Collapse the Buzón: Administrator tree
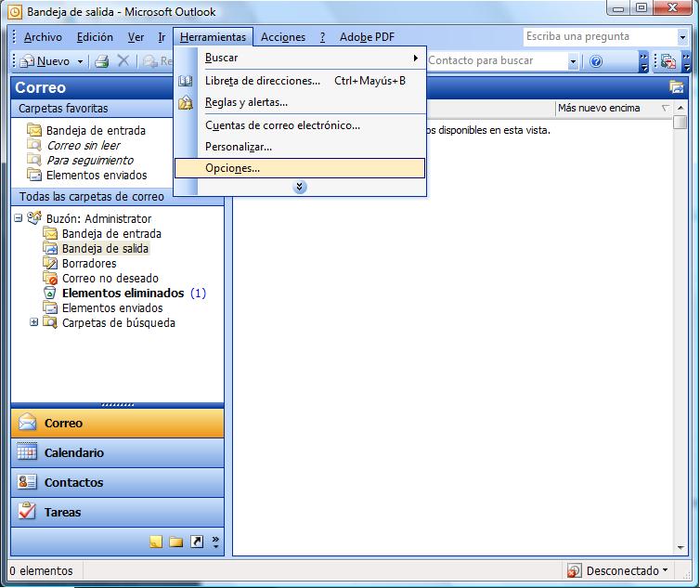Image resolution: width=700 pixels, height=588 pixels. 19,218
